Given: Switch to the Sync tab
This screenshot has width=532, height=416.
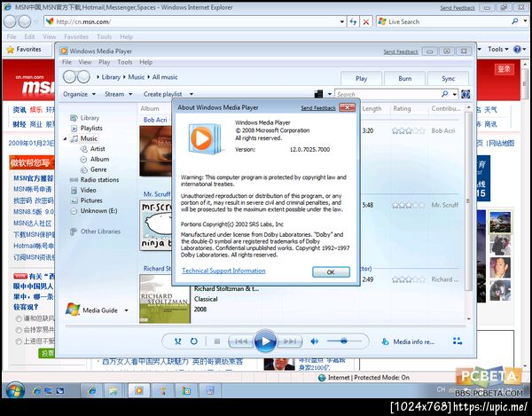Looking at the screenshot, I should [x=448, y=78].
